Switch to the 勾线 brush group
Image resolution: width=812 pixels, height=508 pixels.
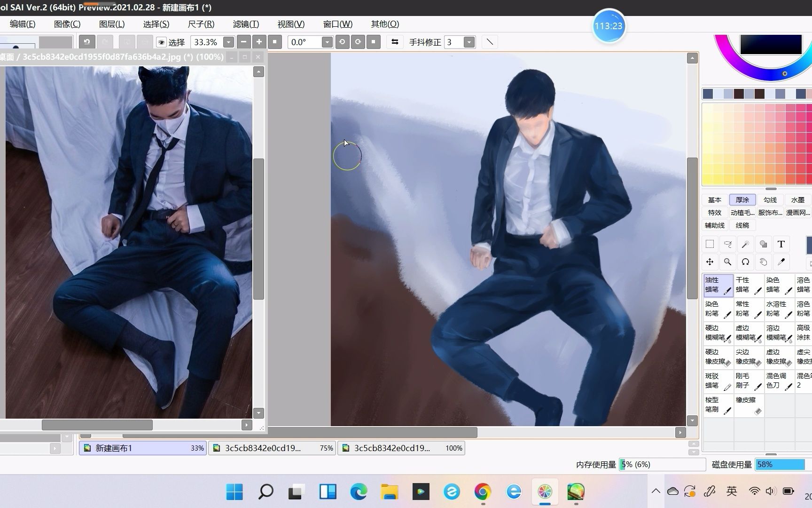click(770, 200)
